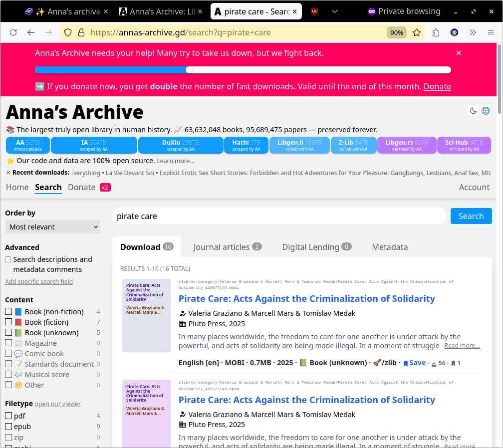Screen dimensions: 503x448
Task: Open the Digital Lending tab
Action: point(316,247)
